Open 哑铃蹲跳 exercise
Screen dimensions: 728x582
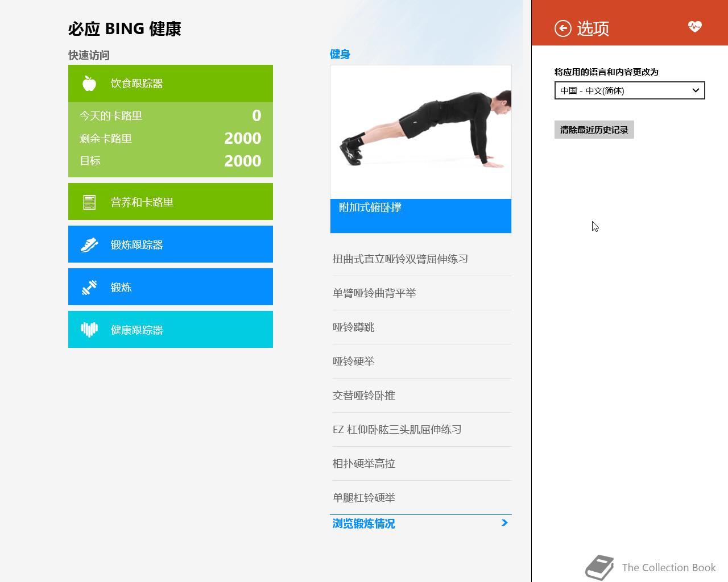point(422,327)
